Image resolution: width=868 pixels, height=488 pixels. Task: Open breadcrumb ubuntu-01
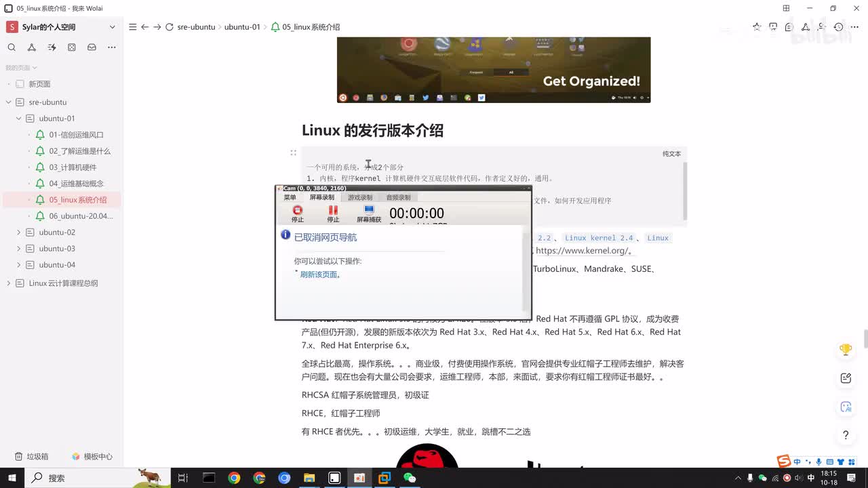(x=242, y=27)
